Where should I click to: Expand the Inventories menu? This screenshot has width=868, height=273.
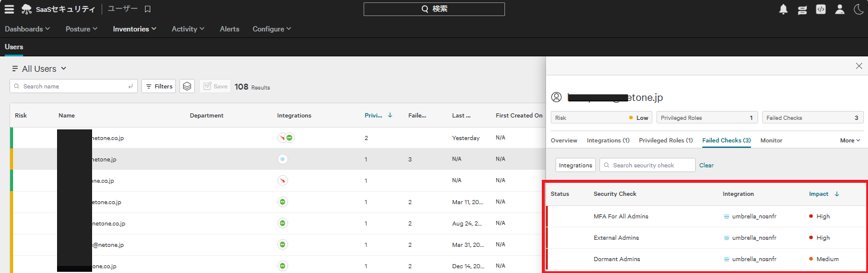tap(134, 29)
